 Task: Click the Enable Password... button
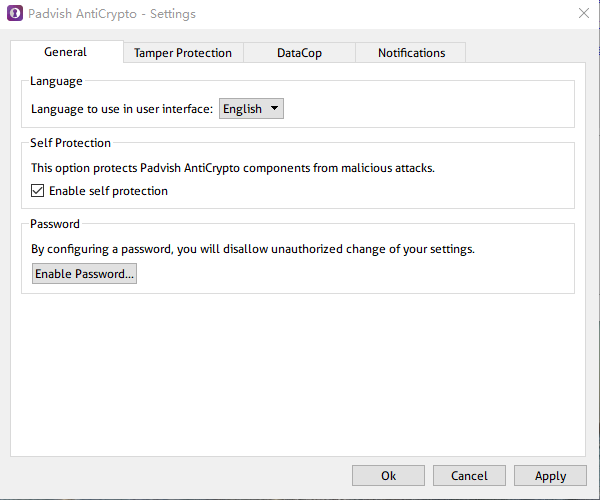pyautogui.click(x=84, y=274)
